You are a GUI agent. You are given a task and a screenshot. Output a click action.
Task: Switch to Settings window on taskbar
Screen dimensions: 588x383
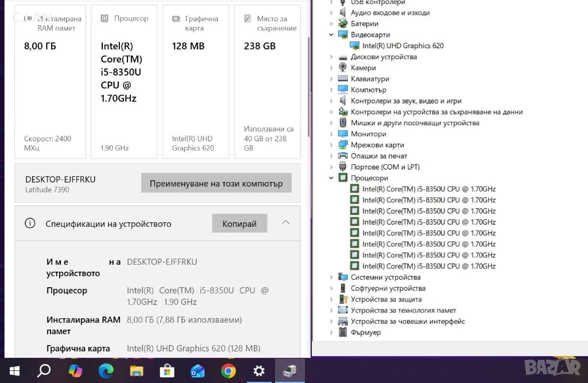259,371
